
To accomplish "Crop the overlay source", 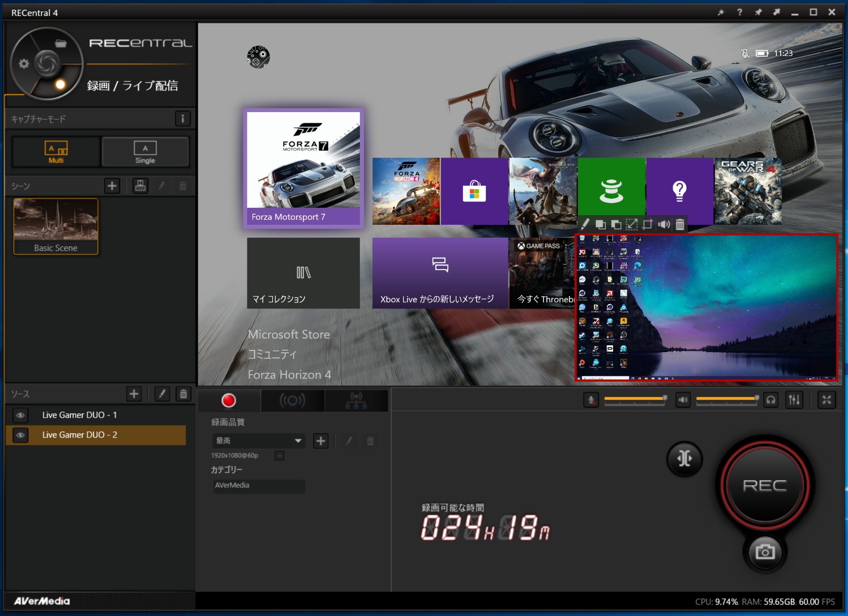I will coord(648,224).
